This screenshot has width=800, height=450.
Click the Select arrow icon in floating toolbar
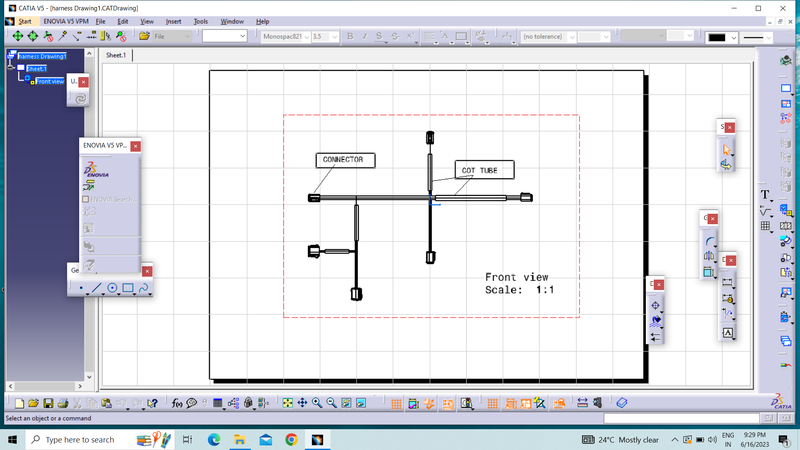coord(726,149)
